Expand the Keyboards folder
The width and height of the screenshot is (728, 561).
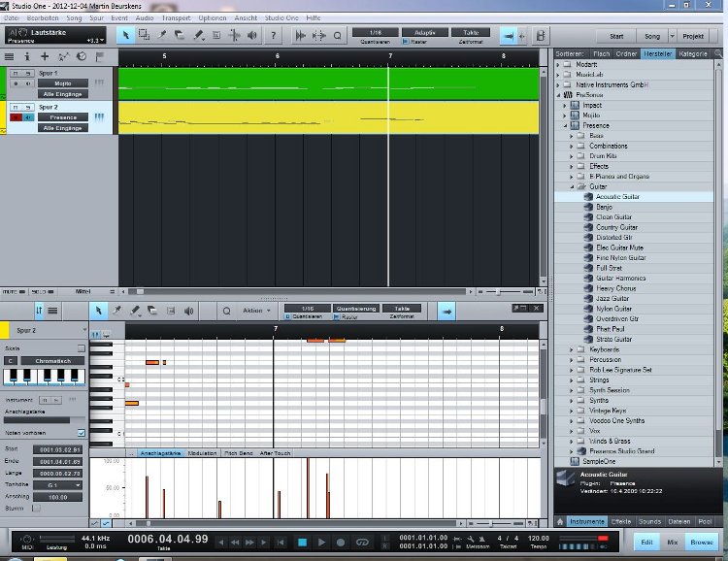point(572,349)
